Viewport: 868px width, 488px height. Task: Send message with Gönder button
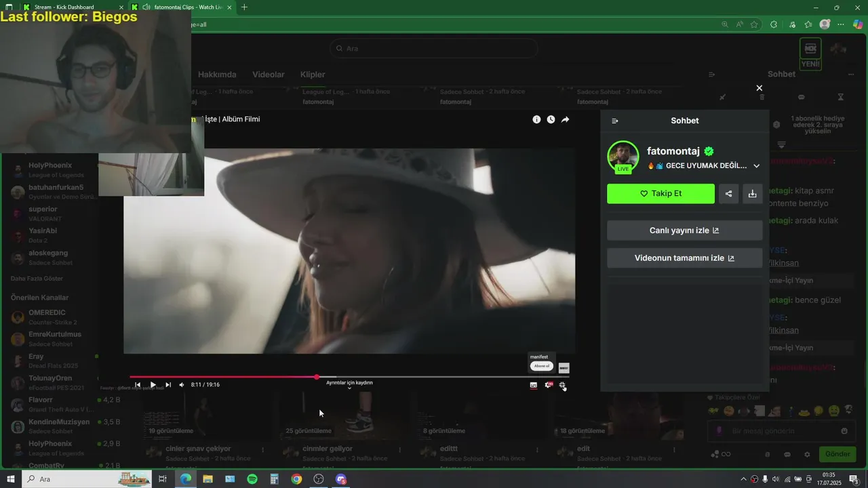(x=837, y=454)
